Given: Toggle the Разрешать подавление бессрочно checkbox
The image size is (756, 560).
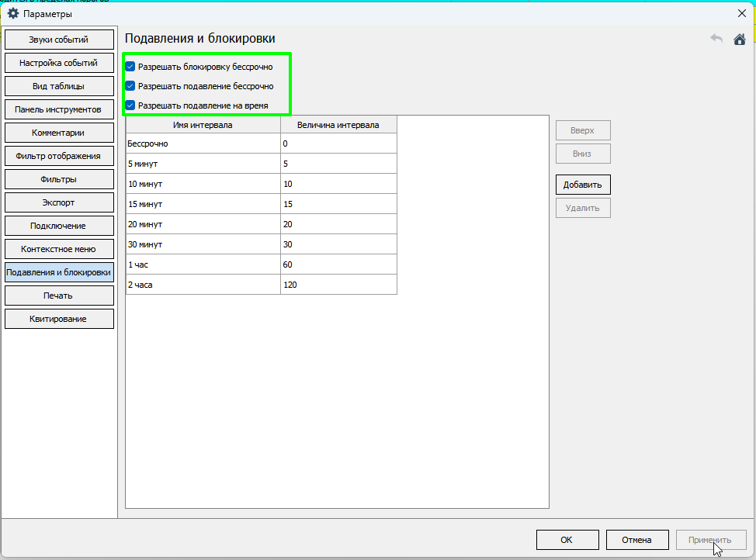Looking at the screenshot, I should (130, 86).
